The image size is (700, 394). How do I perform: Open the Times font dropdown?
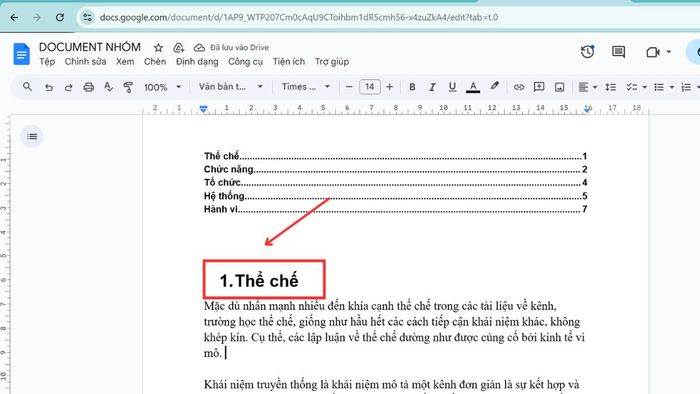306,87
